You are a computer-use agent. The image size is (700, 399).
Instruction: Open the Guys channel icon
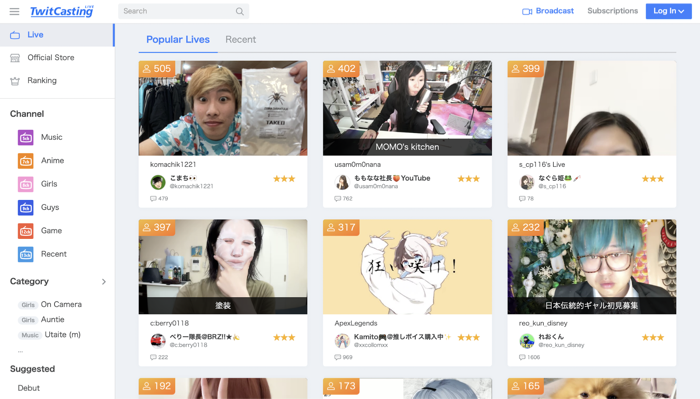[x=25, y=208]
